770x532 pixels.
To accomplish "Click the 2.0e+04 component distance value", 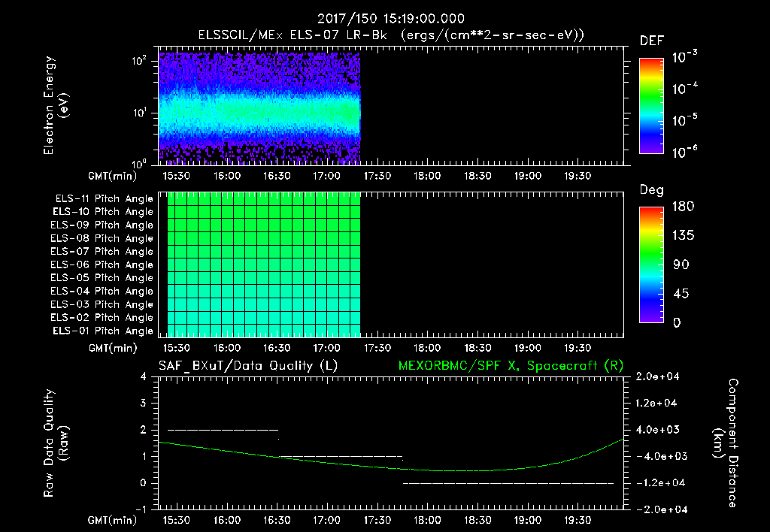I will [x=657, y=376].
